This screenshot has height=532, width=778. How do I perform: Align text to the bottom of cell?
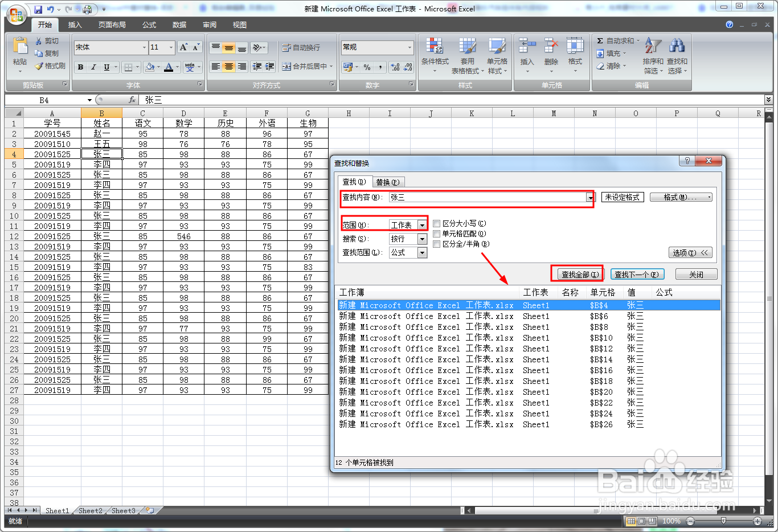point(242,48)
